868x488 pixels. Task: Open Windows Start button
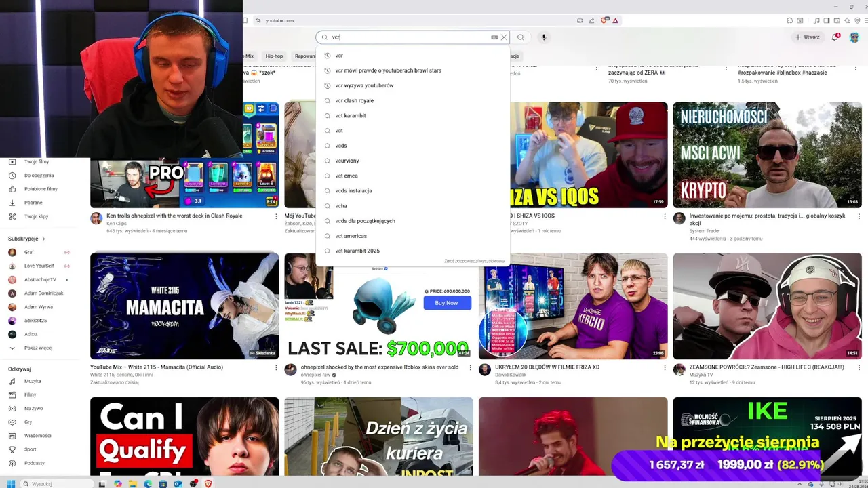pos(11,483)
